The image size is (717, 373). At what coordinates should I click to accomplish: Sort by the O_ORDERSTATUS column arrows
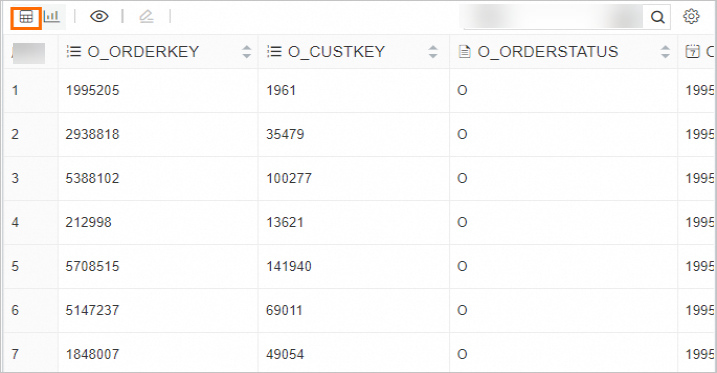pos(665,52)
